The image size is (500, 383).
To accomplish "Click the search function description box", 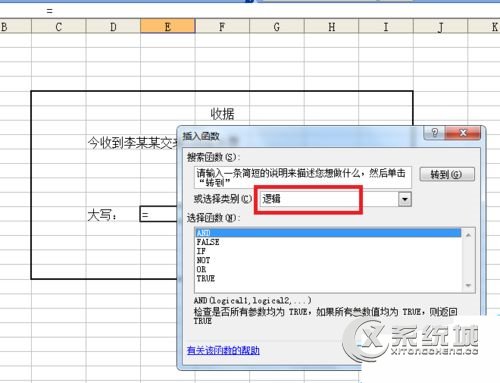I will pyautogui.click(x=303, y=177).
